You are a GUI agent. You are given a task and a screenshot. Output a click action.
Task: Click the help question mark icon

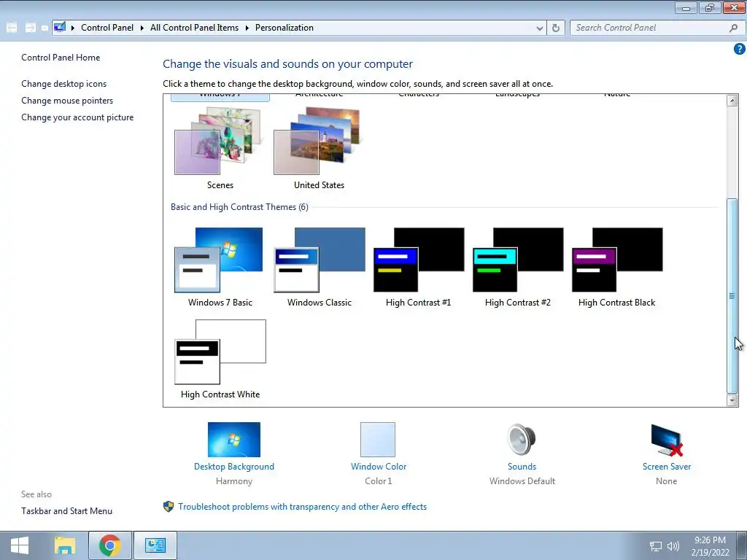click(x=740, y=49)
